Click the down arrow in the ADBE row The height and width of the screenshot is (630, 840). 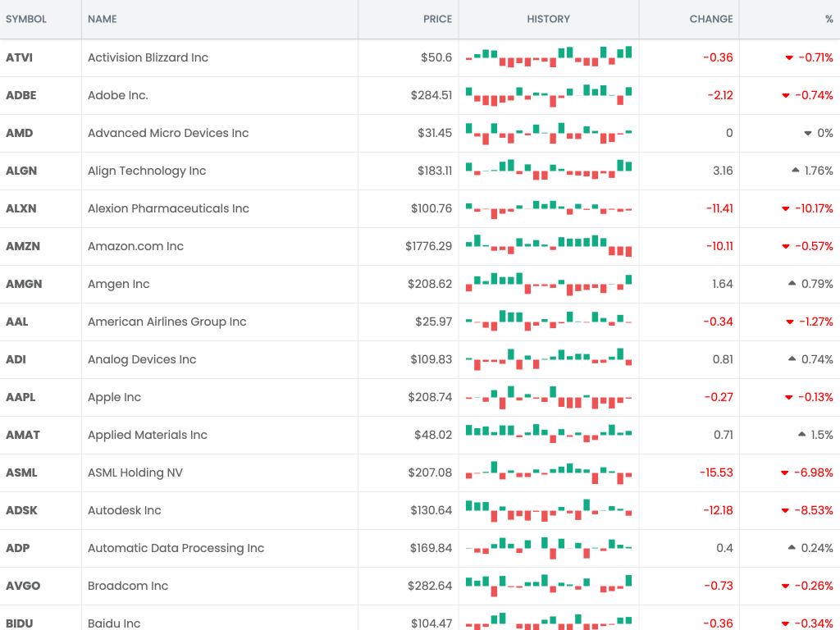(x=786, y=96)
